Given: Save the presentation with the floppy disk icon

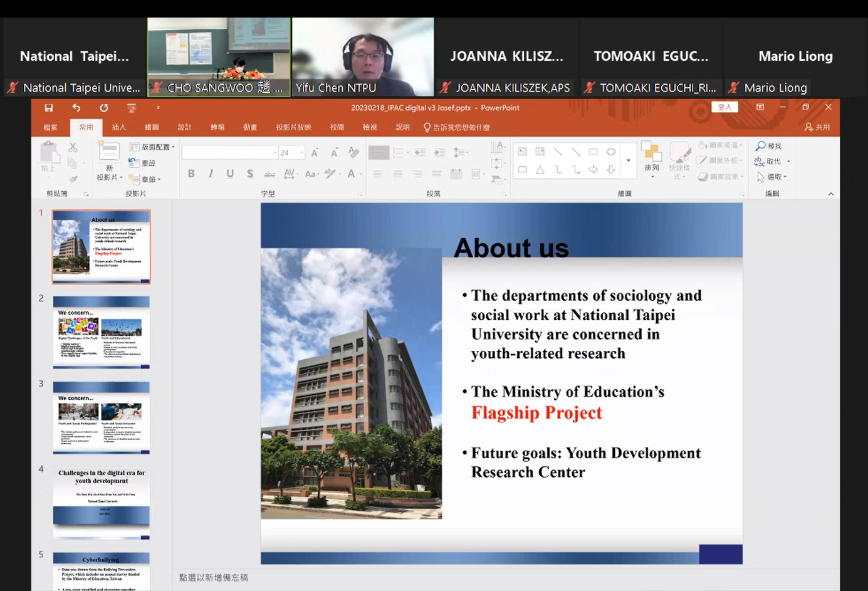Looking at the screenshot, I should [x=49, y=108].
